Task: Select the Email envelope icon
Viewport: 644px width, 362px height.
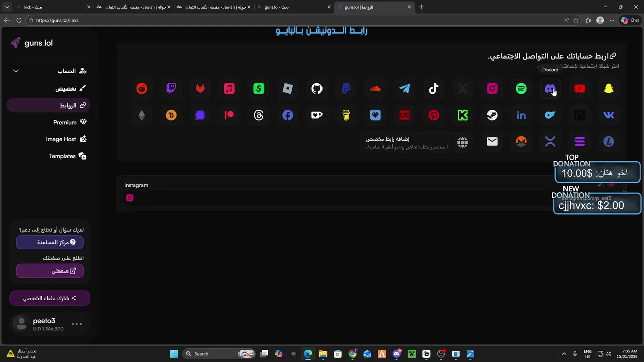Action: (x=492, y=142)
